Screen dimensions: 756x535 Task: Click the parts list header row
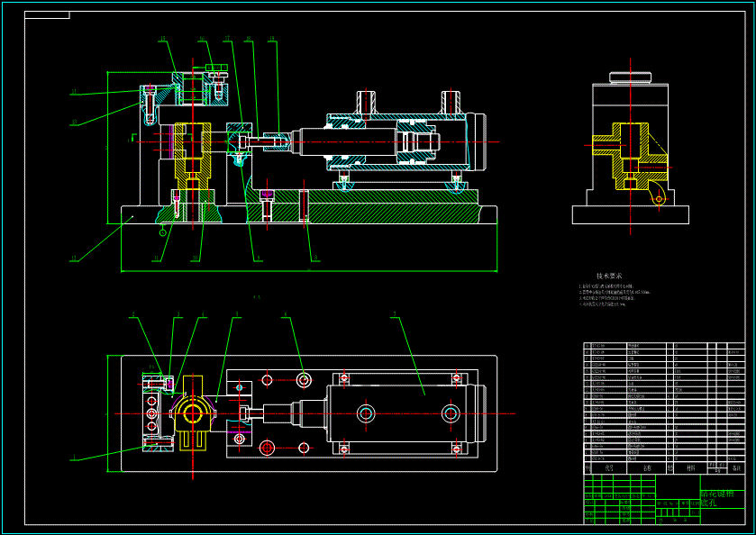coord(664,468)
